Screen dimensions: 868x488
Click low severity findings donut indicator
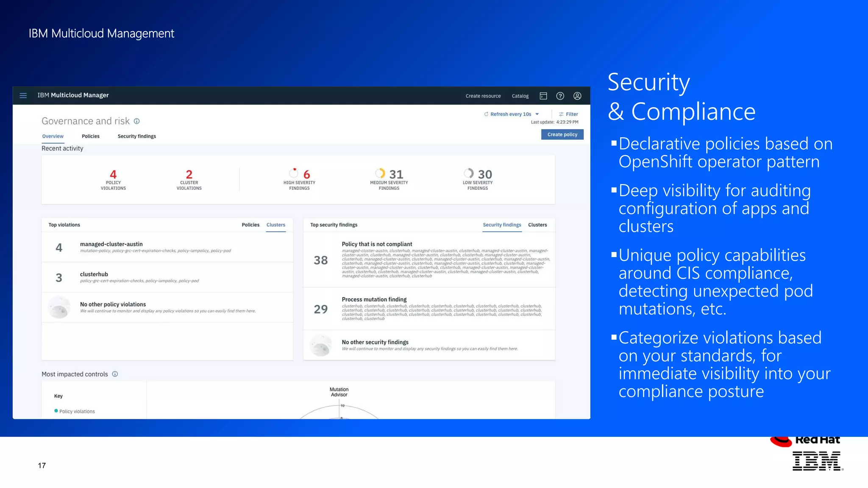click(468, 173)
